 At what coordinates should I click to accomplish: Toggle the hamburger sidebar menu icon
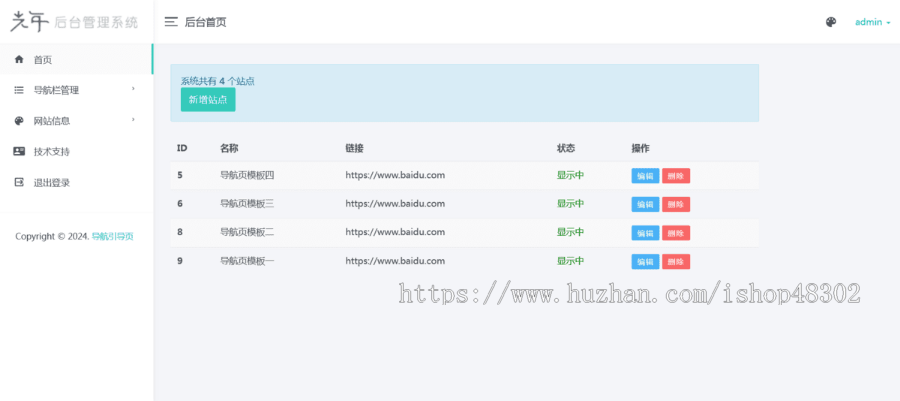click(171, 22)
